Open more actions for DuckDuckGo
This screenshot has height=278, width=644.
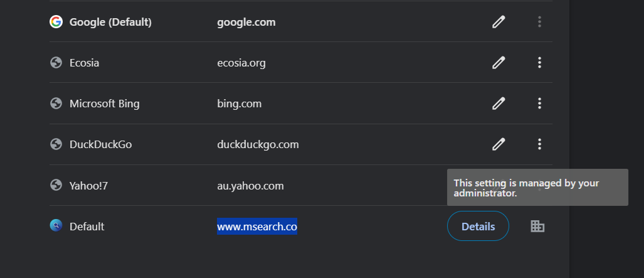point(539,144)
